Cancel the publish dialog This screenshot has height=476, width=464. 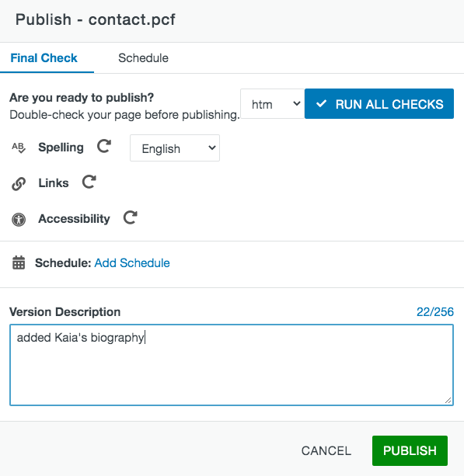tap(326, 451)
